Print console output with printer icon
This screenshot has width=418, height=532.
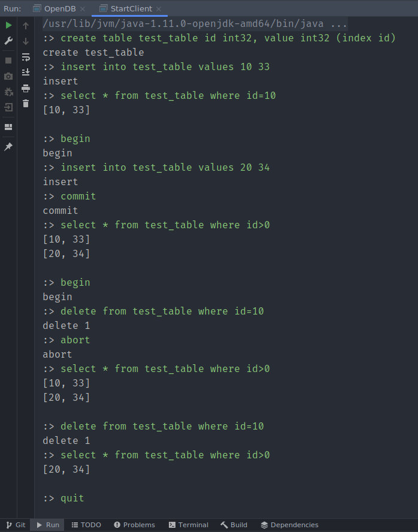(26, 88)
